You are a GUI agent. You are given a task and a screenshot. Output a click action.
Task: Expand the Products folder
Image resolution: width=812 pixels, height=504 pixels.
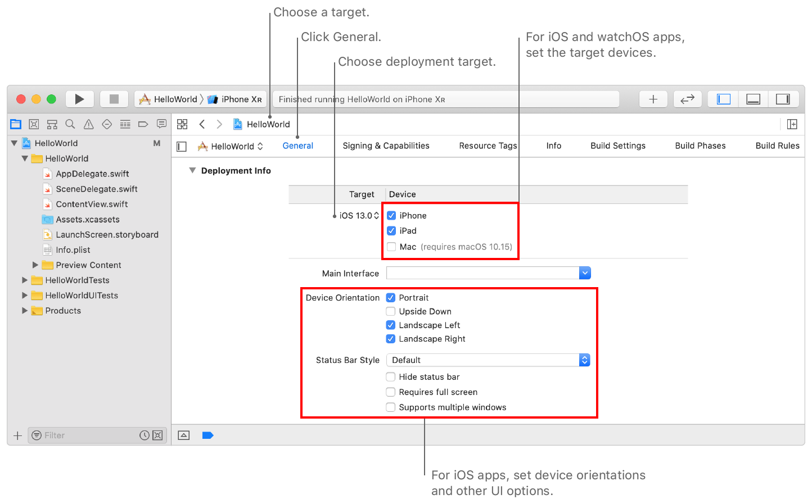pos(25,310)
